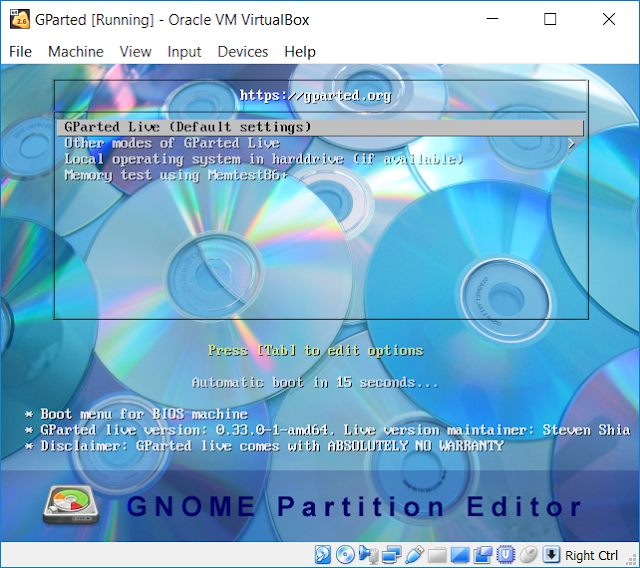
Task: Click the VirtualBox title bar app icon
Action: pyautogui.click(x=20, y=19)
